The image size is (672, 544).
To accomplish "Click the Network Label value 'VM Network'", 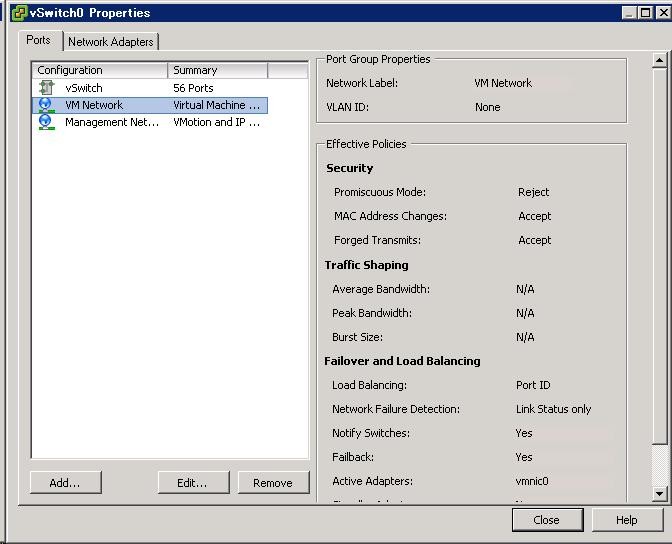I will point(503,83).
